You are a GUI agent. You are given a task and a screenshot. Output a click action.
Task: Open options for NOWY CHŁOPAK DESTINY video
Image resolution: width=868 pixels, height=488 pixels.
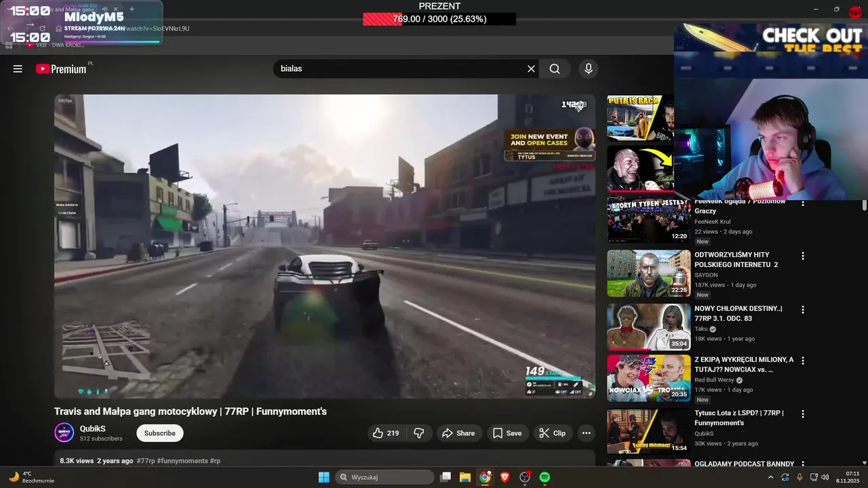803,310
